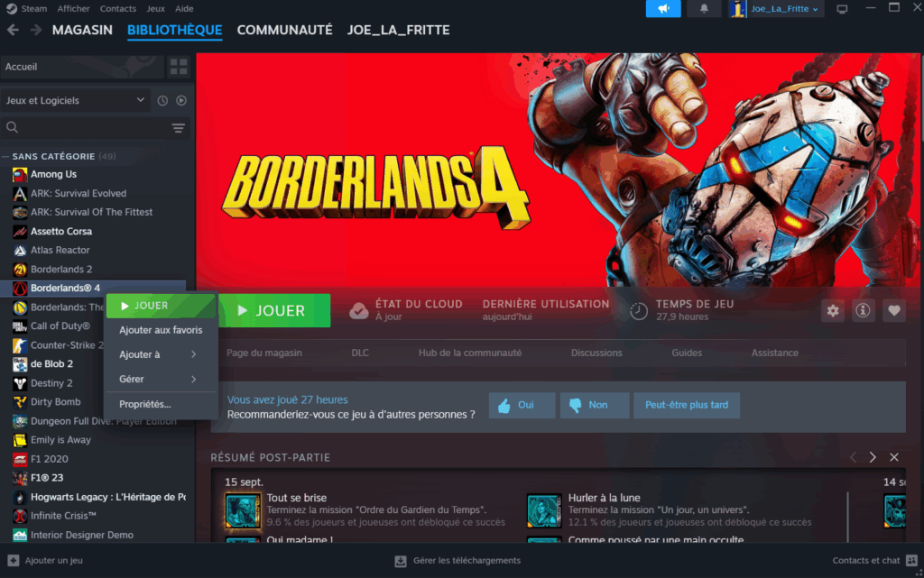Open the notifications bell
Screen dimensions: 924x578
point(704,9)
